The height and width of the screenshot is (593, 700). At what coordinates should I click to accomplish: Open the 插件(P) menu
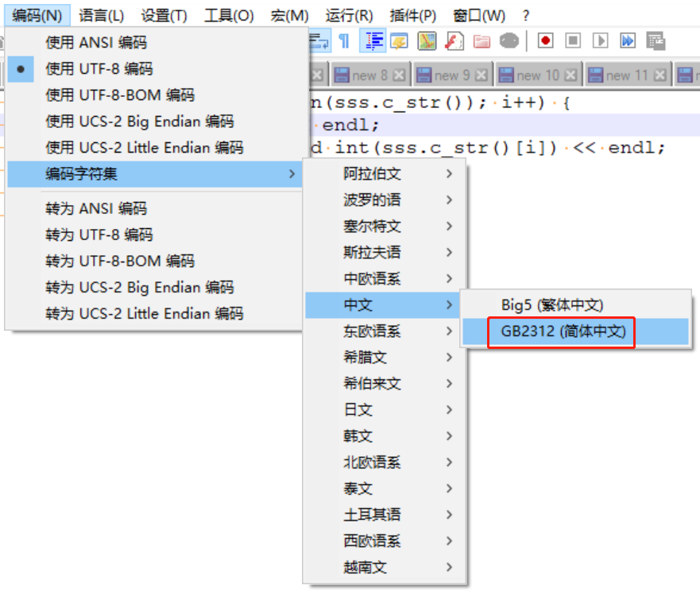413,16
